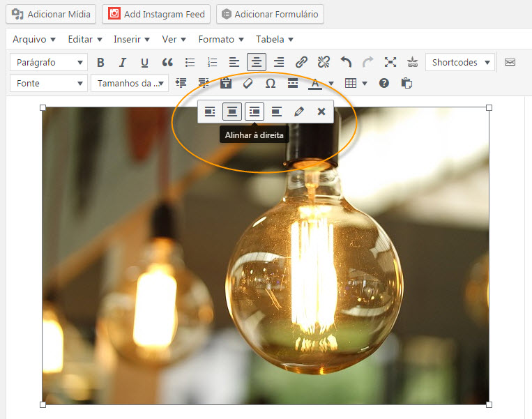Screen dimensions: 532x419
Task: Click the Add Instagram Feed button
Action: (157, 14)
